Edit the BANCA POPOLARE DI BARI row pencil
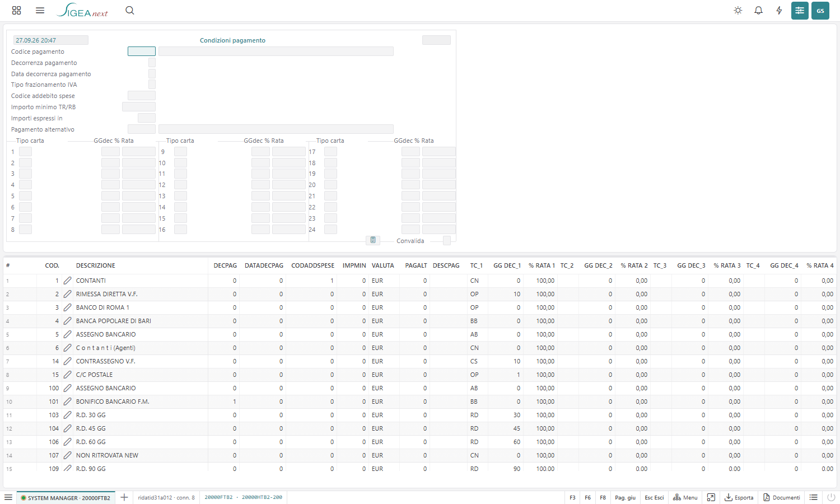The height and width of the screenshot is (504, 840). coord(67,321)
